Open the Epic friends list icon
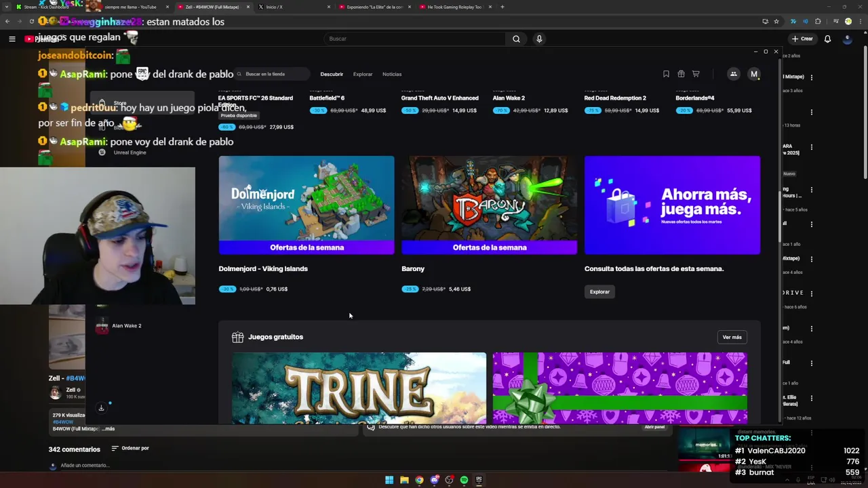This screenshot has height=488, width=868. pos(733,74)
